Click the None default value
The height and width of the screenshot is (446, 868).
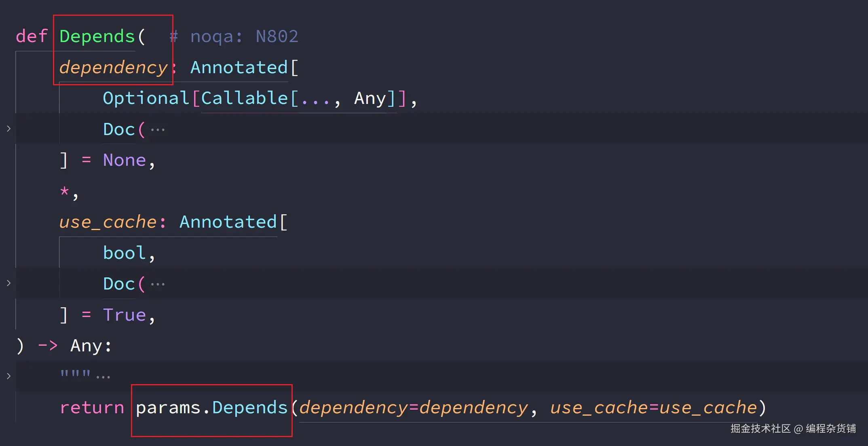coord(124,160)
